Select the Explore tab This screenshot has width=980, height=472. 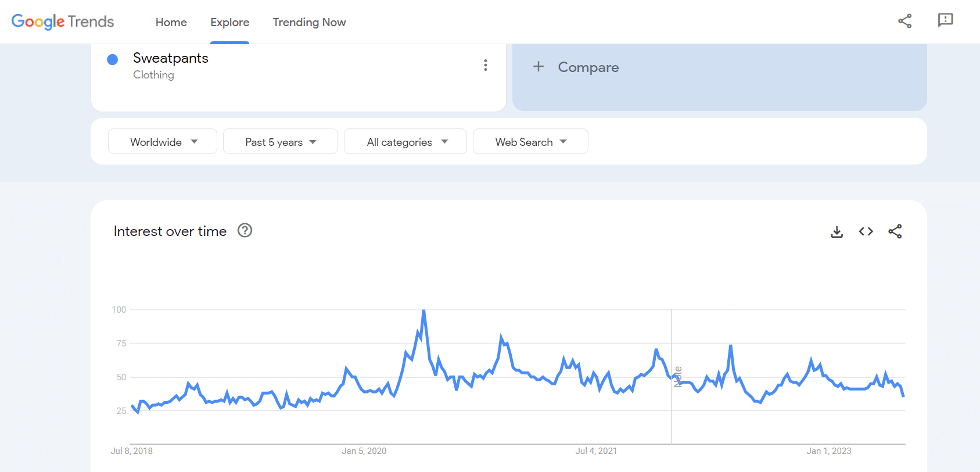pos(229,22)
